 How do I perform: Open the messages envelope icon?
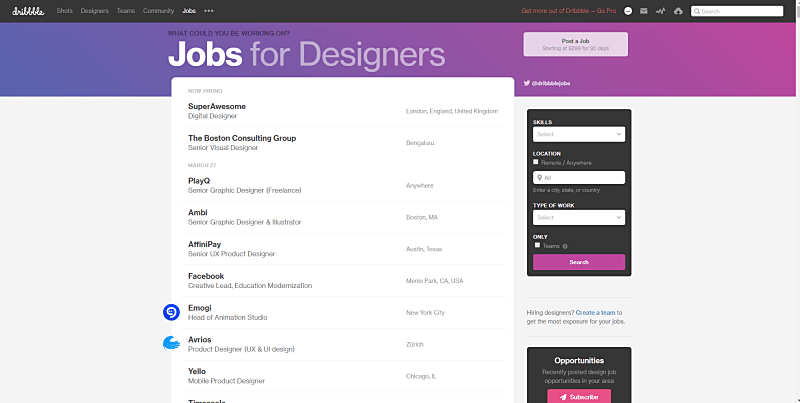[644, 11]
